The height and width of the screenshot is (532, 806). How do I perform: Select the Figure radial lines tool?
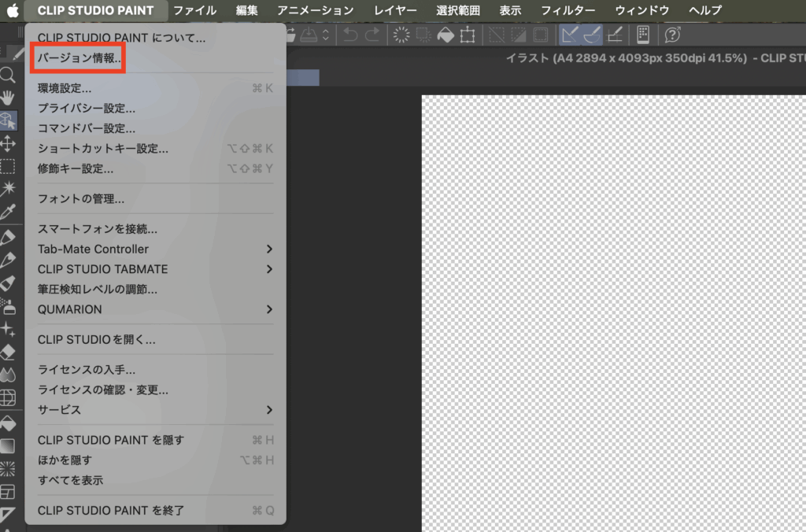tap(8, 468)
